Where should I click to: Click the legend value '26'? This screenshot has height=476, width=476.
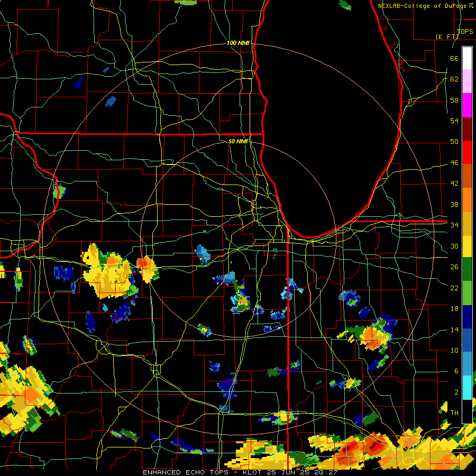(454, 267)
